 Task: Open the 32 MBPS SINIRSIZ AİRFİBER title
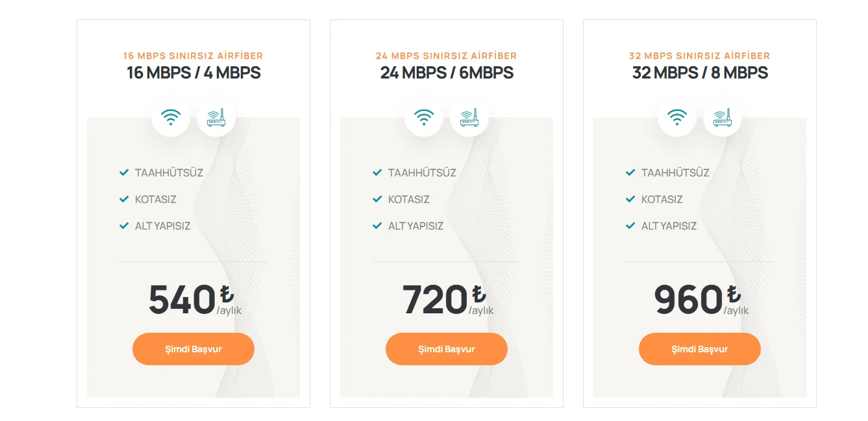pos(700,56)
